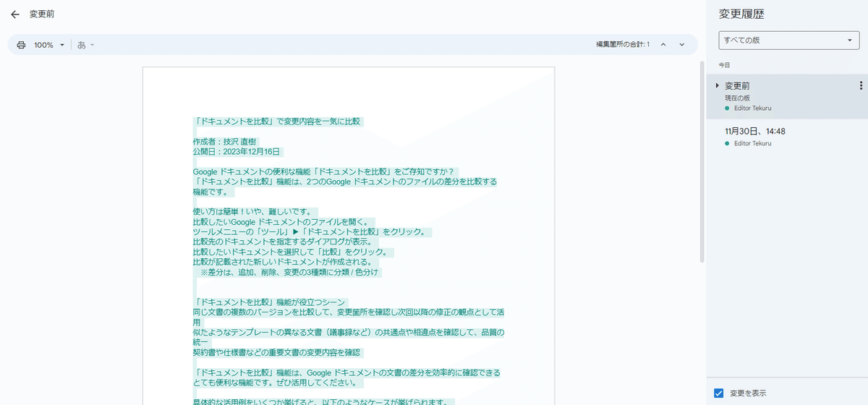
Task: Open the あ spell check dropdown
Action: 86,45
